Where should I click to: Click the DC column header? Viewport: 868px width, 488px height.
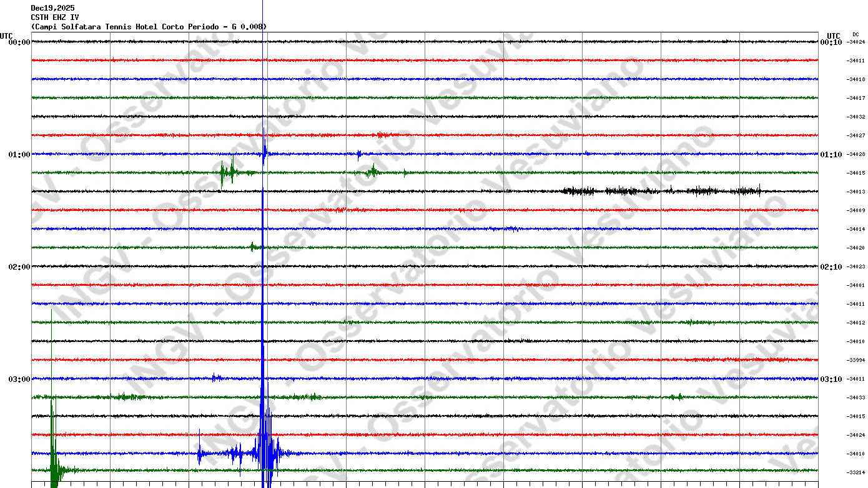coord(856,34)
